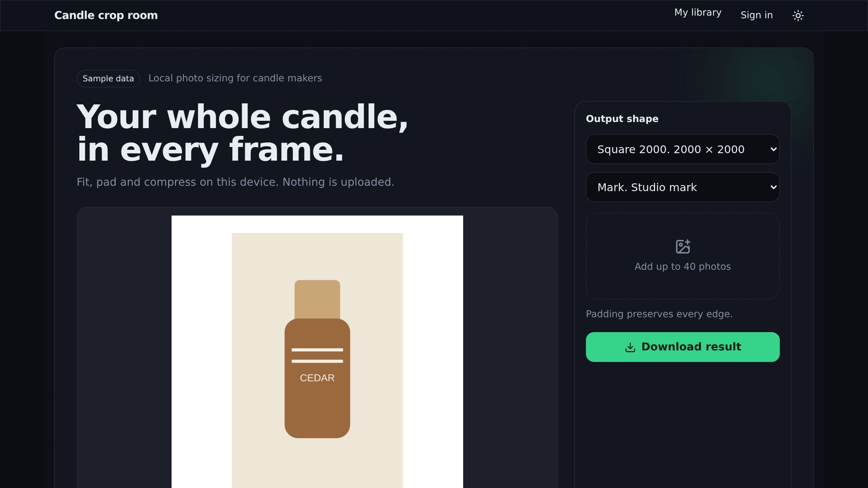Viewport: 868px width, 488px height.
Task: Go to Candle crop room home
Action: [106, 15]
